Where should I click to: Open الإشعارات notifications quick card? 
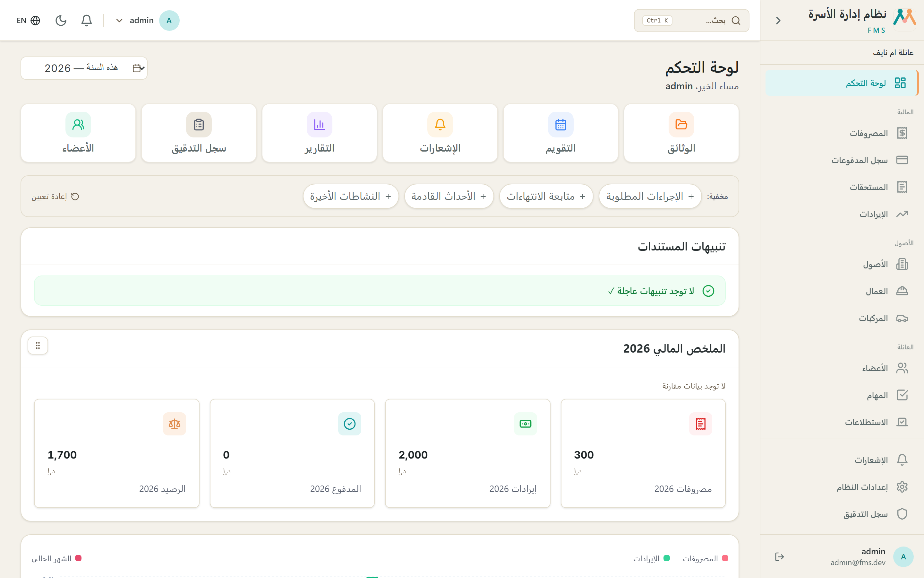click(x=440, y=133)
